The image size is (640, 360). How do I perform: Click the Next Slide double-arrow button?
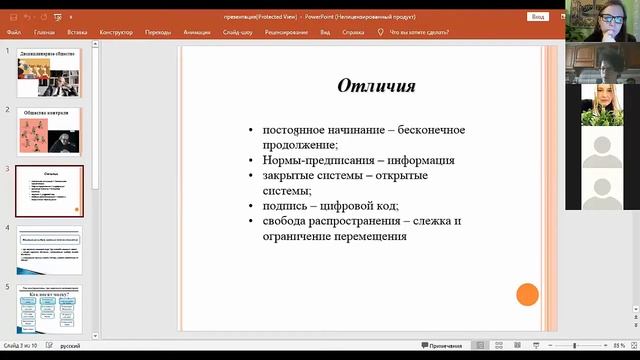tap(636, 325)
